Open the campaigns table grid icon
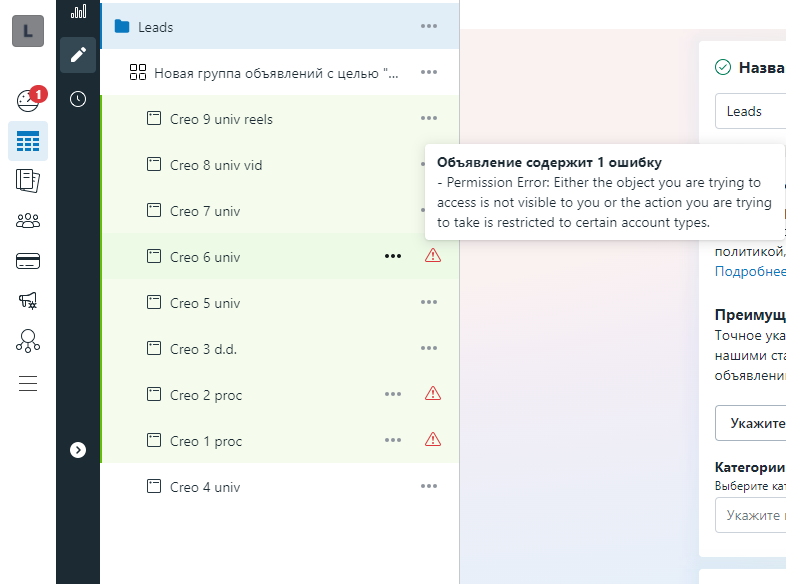Image resolution: width=786 pixels, height=584 pixels. [x=28, y=141]
